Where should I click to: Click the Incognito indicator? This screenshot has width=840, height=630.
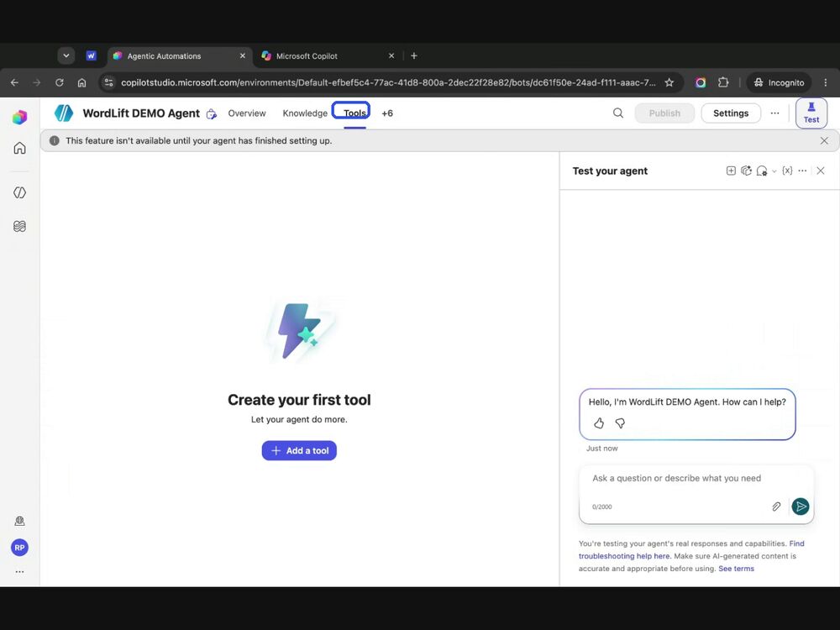pyautogui.click(x=779, y=82)
